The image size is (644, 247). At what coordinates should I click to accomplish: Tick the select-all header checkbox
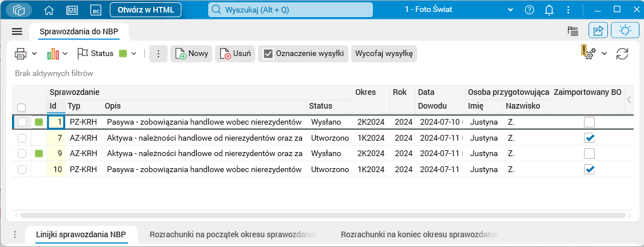22,107
